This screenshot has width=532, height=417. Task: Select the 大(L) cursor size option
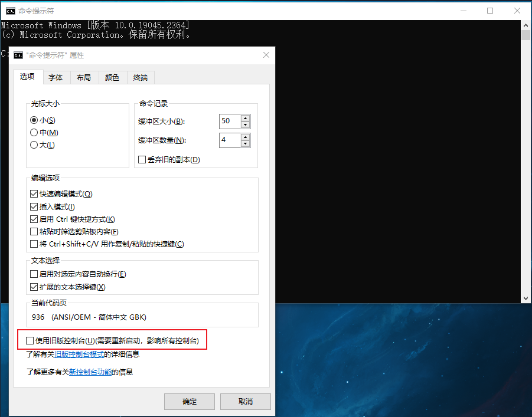coord(34,145)
